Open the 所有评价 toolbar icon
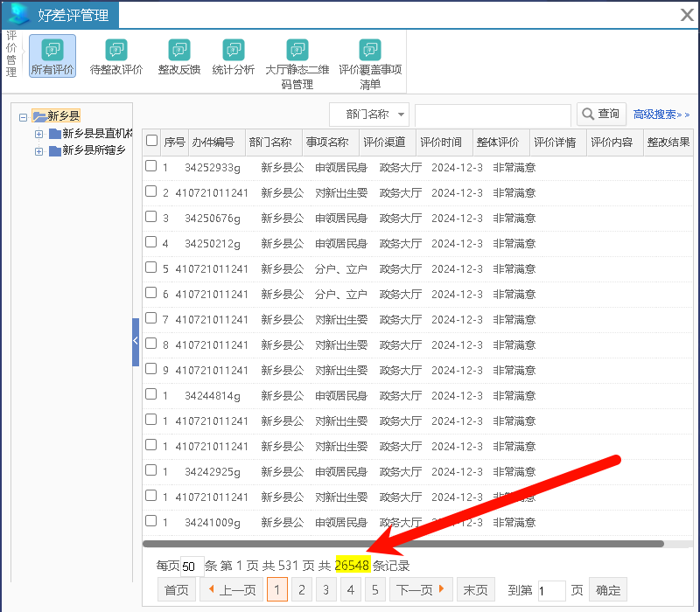This screenshot has height=612, width=700. click(x=52, y=56)
